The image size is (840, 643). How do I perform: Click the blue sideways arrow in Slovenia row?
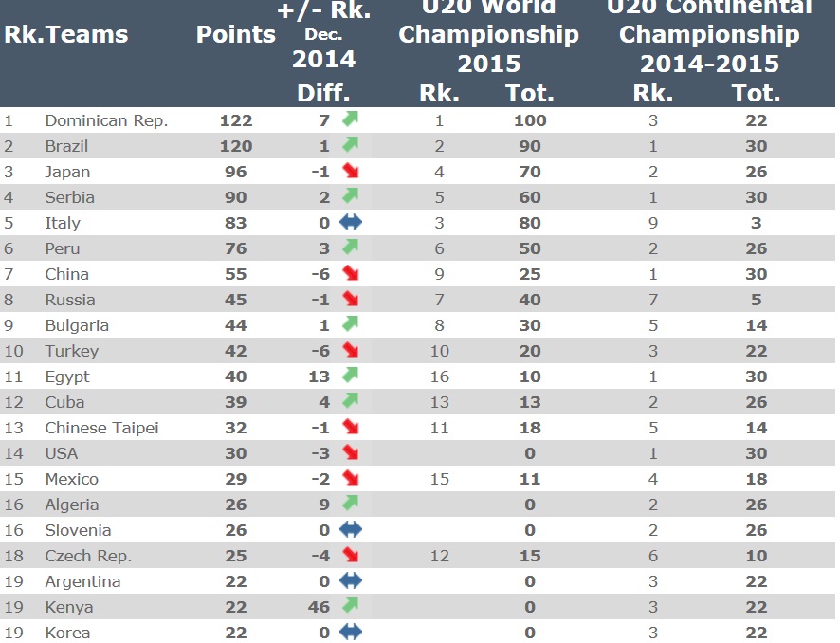[351, 529]
